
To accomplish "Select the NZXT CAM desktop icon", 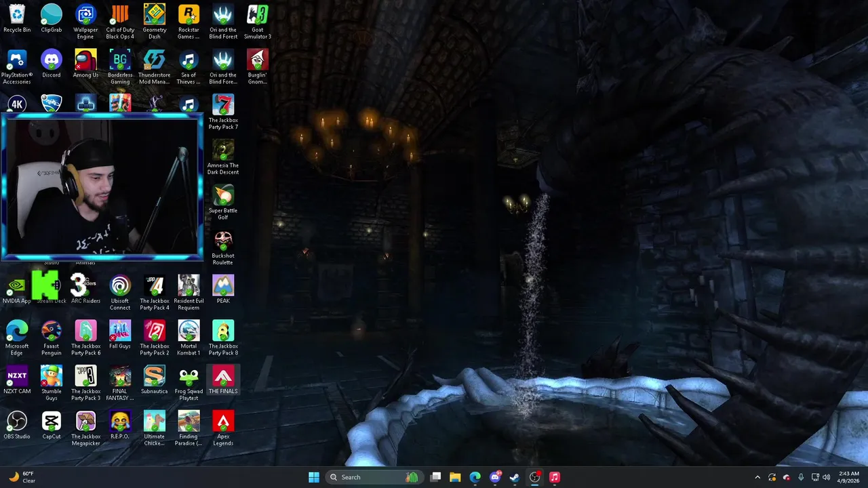I will [x=17, y=380].
